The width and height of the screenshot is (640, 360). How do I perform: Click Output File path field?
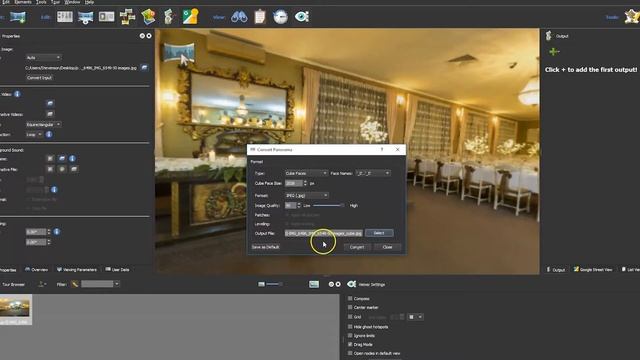[x=323, y=233]
